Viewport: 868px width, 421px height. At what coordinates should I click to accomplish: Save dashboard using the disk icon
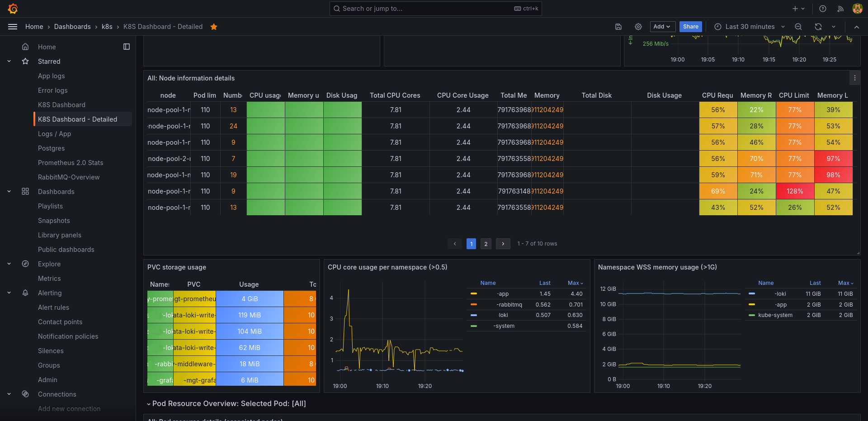(x=618, y=27)
